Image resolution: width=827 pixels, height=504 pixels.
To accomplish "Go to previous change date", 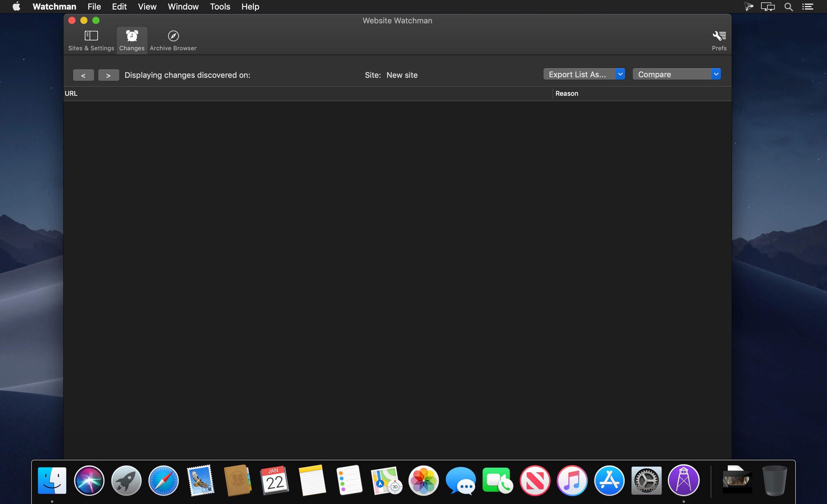I will tap(83, 75).
